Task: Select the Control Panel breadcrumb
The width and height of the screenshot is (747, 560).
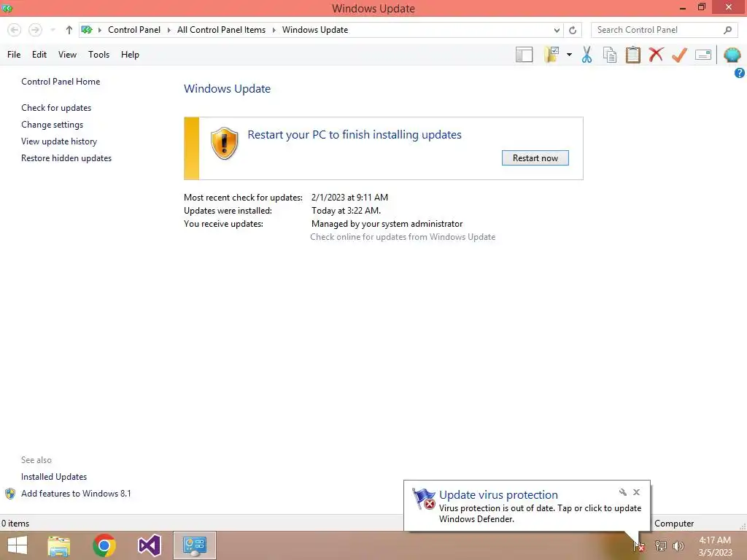Action: click(134, 30)
